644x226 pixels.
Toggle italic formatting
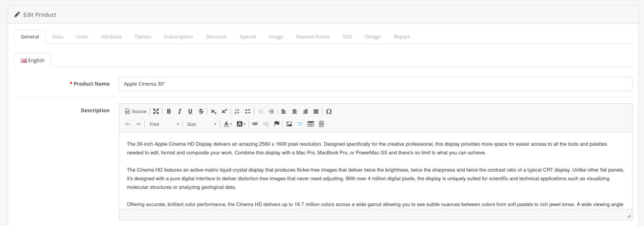pyautogui.click(x=179, y=111)
